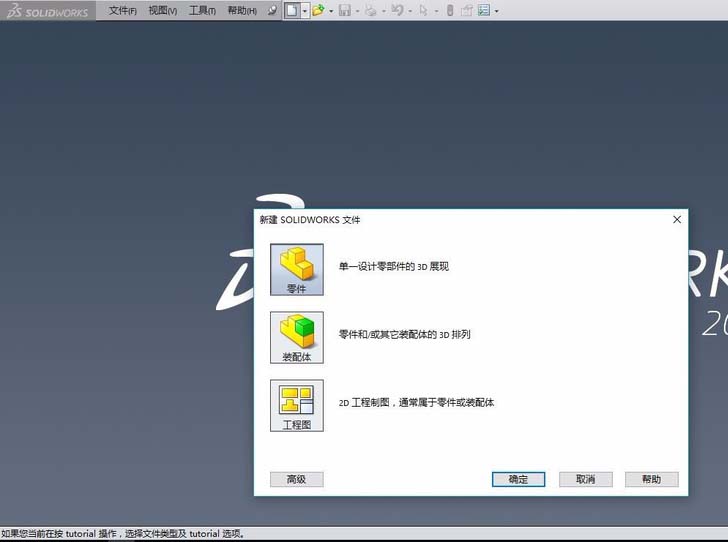
Task: Click the pushpin icon to pin the menu bar
Action: pyautogui.click(x=272, y=10)
